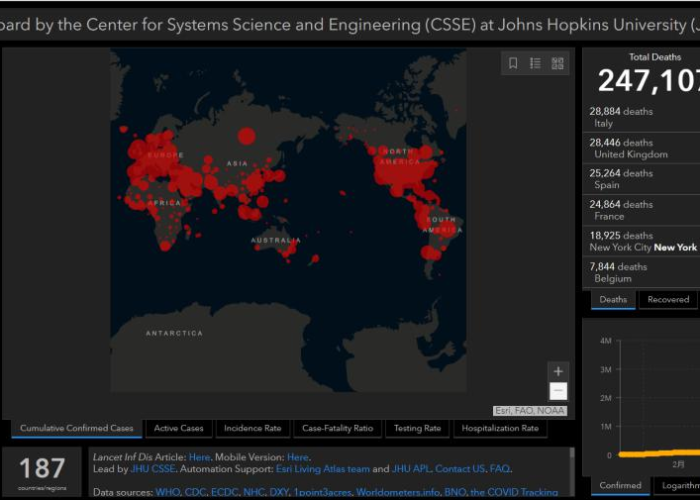
Task: Open the WHO data source link
Action: [168, 492]
